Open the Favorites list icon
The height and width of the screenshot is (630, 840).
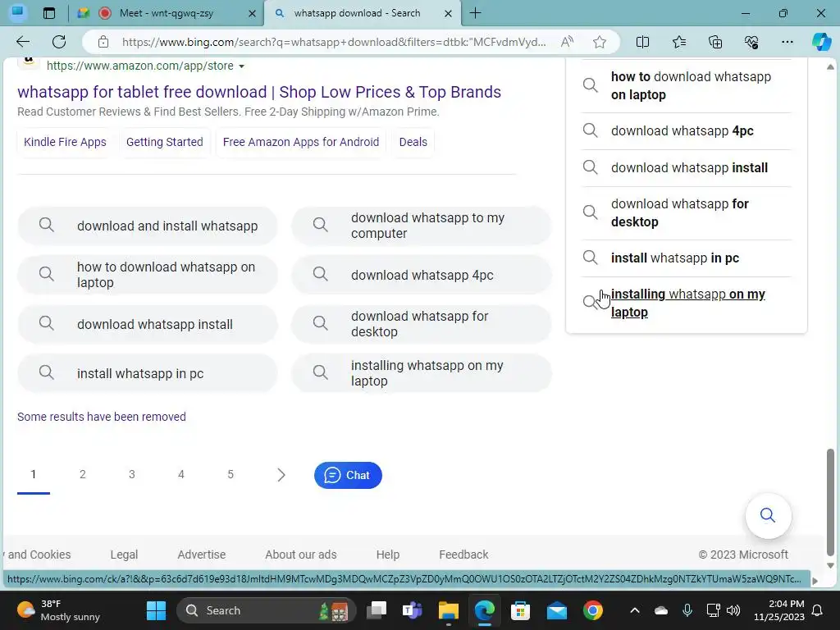coord(678,42)
